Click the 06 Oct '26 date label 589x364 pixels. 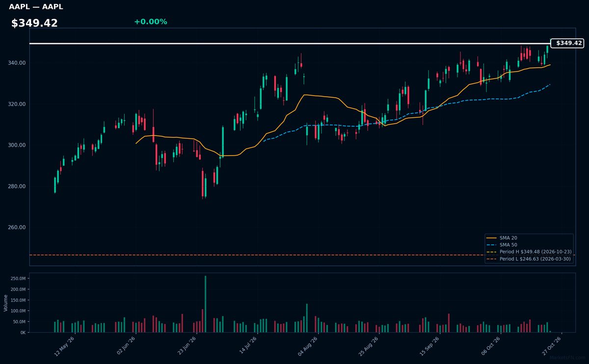pos(490,346)
